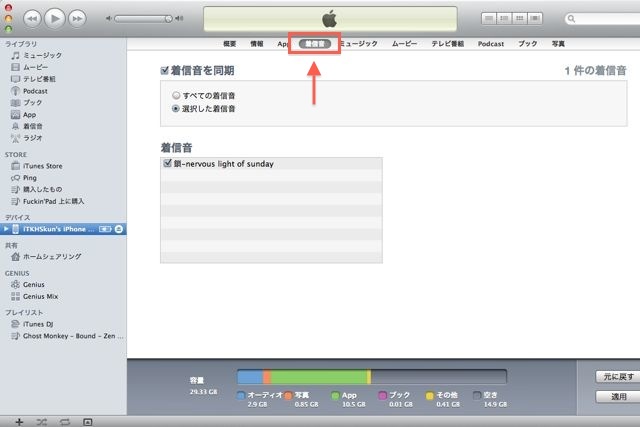Click the 29.33 GB capacity value
640x427 pixels.
(203, 392)
